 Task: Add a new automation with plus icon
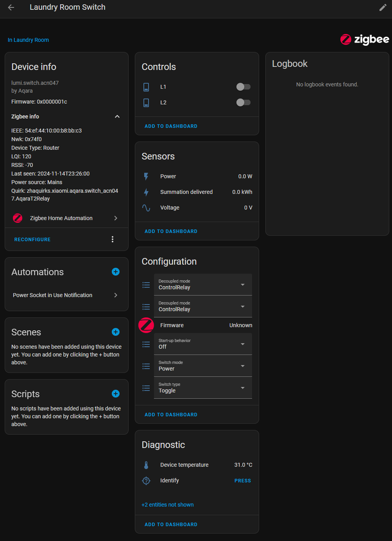[x=116, y=272]
